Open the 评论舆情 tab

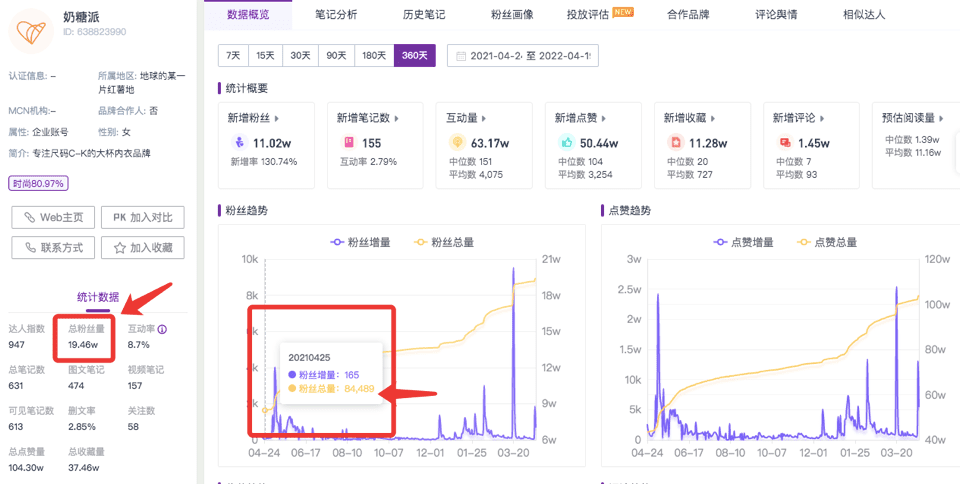coord(776,15)
